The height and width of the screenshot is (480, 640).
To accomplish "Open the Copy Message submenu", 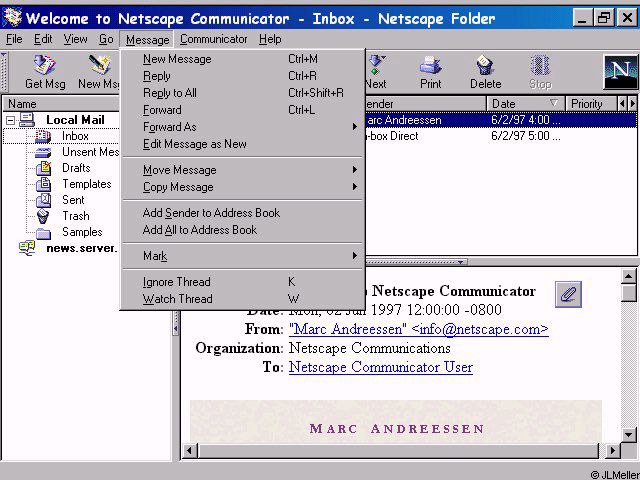I will (242, 187).
